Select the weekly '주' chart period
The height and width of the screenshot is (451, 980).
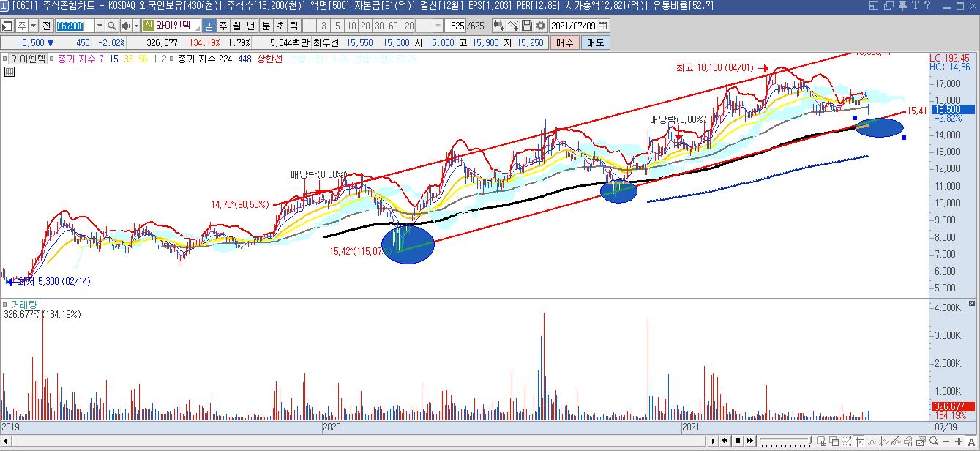[223, 26]
